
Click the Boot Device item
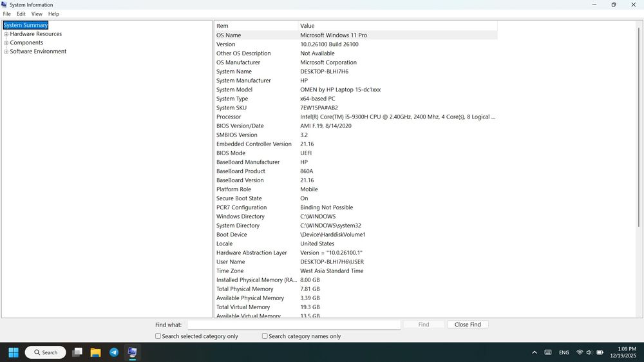click(x=232, y=234)
